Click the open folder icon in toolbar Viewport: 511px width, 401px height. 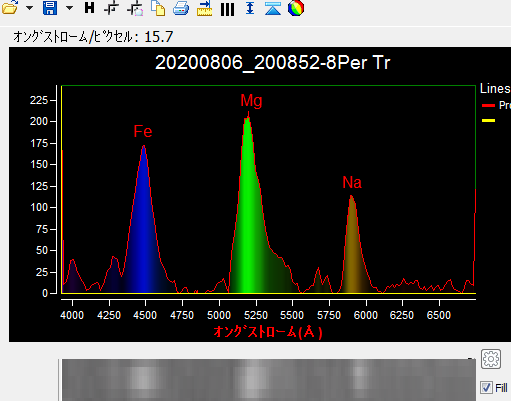(10, 7)
